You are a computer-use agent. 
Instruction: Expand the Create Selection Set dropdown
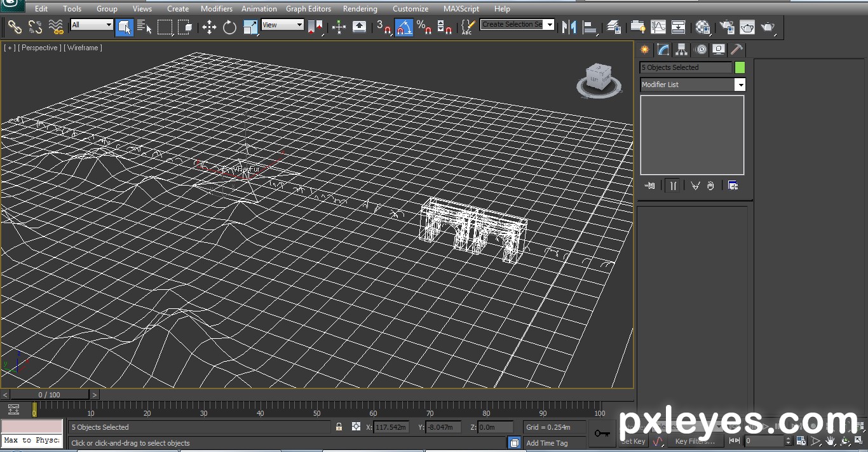550,25
